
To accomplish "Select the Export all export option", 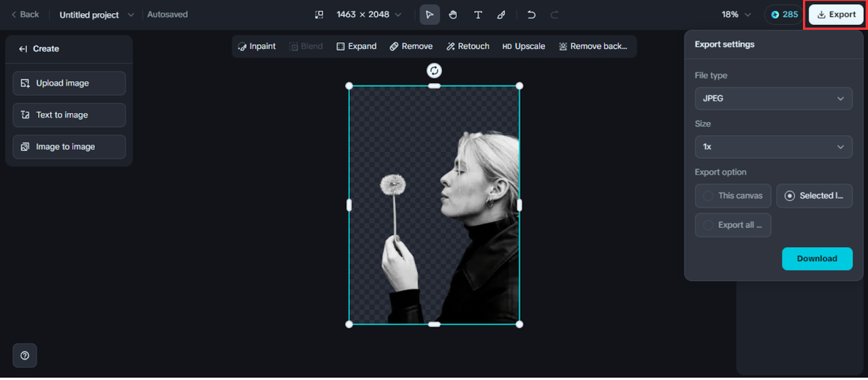I will [x=733, y=225].
